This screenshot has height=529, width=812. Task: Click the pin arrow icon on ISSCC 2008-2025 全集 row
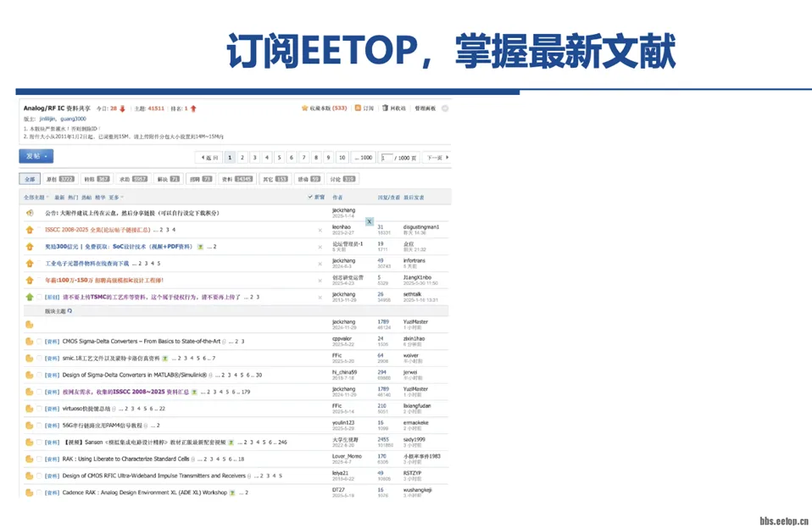30,230
